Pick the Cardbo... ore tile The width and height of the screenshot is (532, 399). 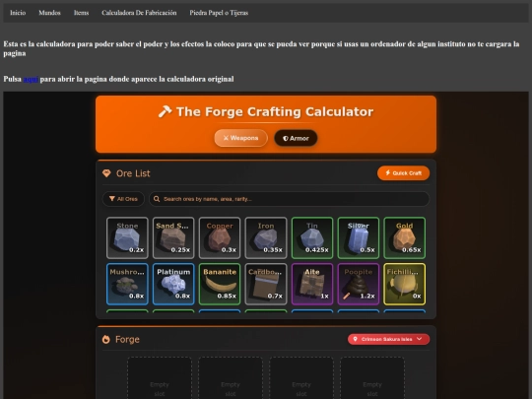(266, 284)
